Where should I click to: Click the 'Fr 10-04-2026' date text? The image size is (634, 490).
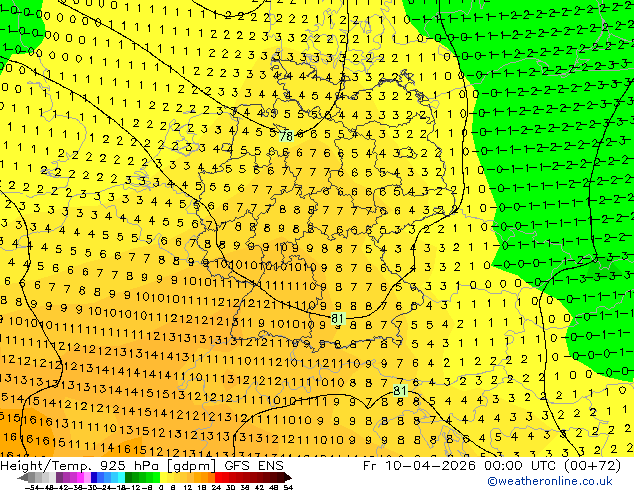tap(419, 466)
